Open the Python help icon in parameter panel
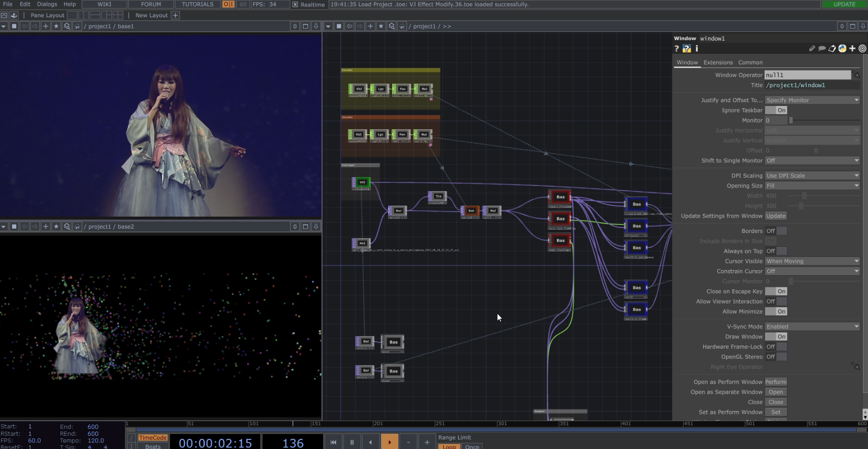The image size is (868, 449). tap(687, 49)
